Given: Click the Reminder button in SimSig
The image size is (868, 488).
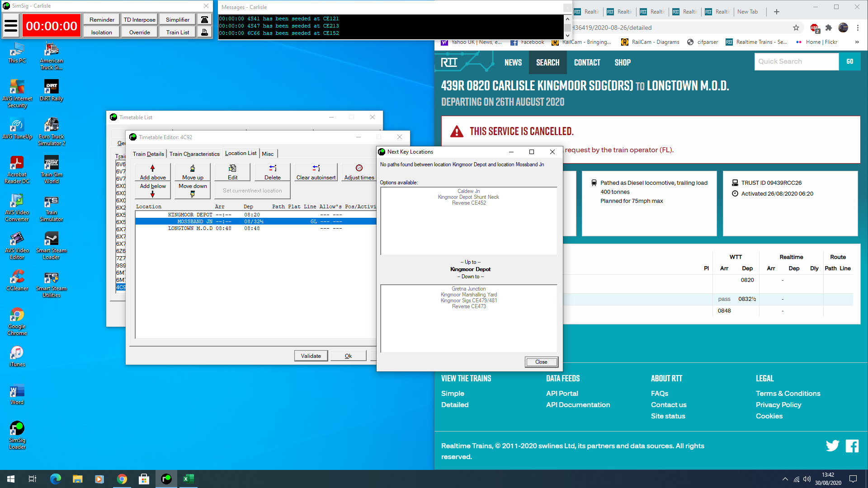Looking at the screenshot, I should point(102,19).
